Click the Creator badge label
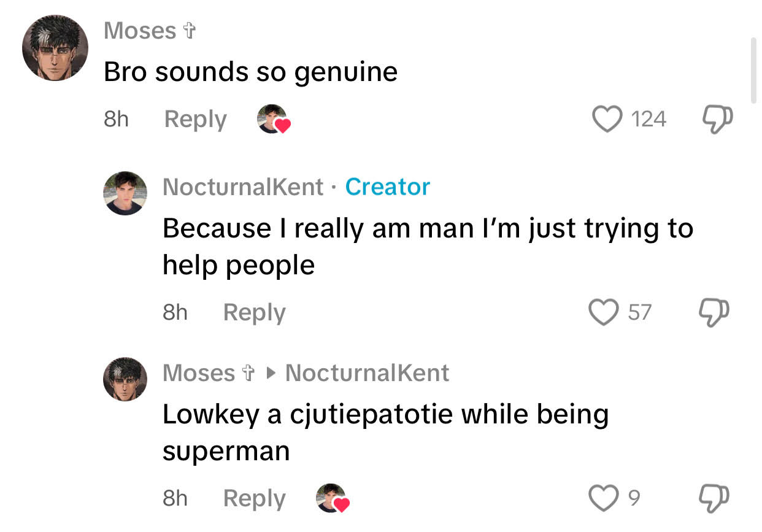Image resolution: width=762 pixels, height=532 pixels. click(387, 187)
